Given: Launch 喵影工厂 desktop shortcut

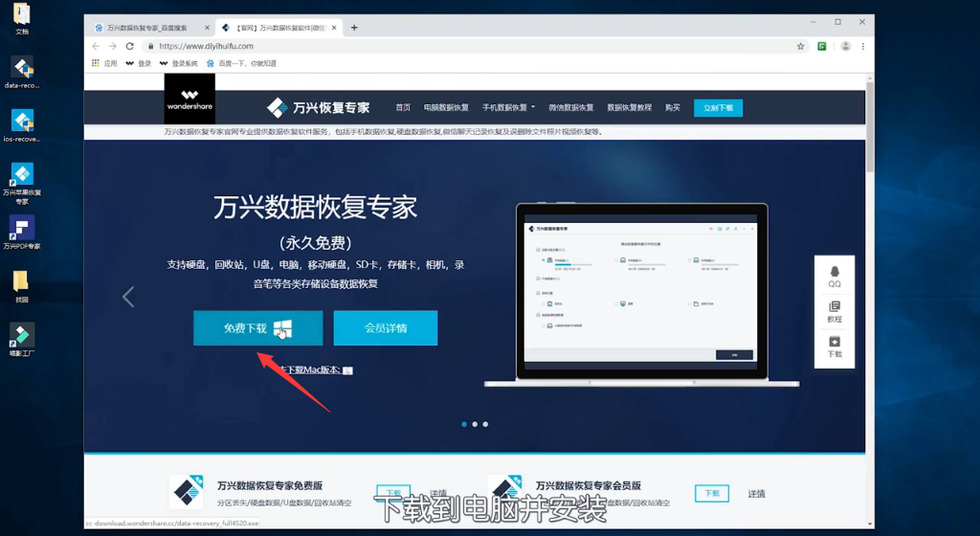Looking at the screenshot, I should 22,339.
